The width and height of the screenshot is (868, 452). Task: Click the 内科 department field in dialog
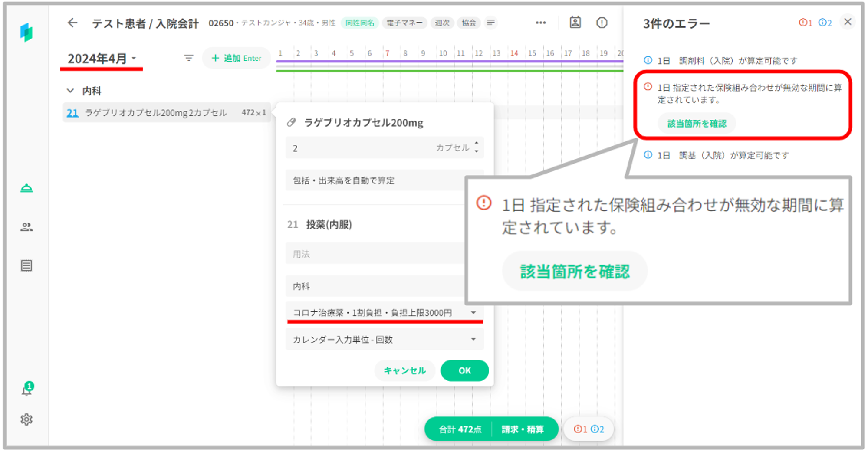point(376,286)
